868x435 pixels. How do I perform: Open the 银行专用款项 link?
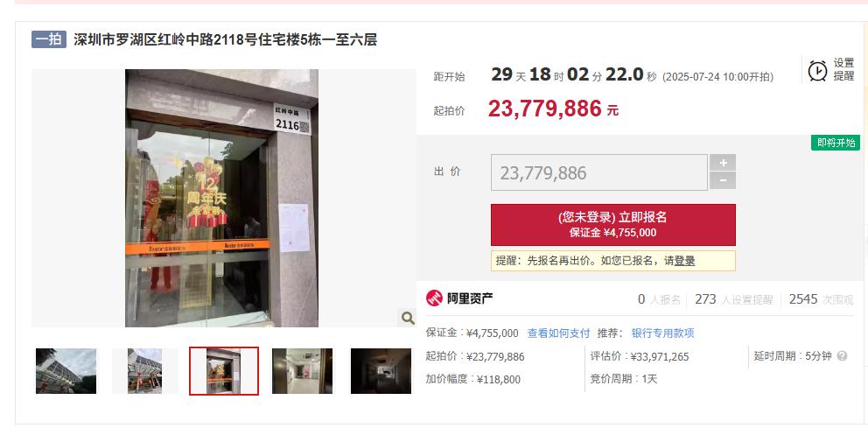[x=662, y=333]
